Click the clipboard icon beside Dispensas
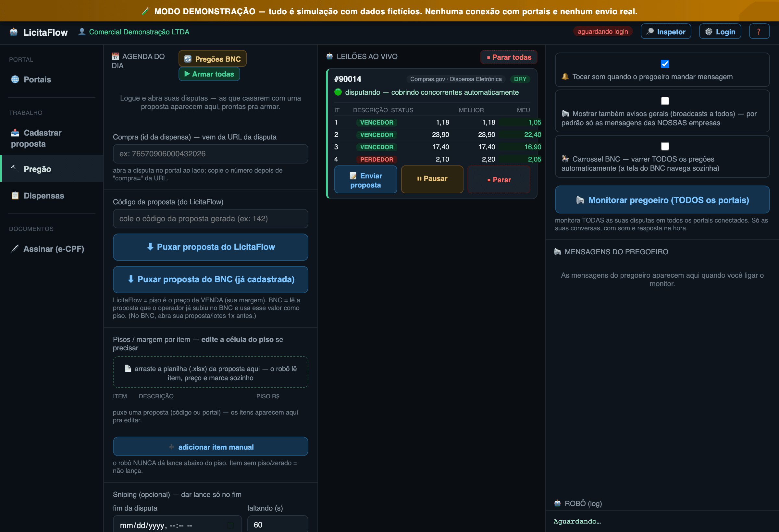The width and height of the screenshot is (779, 532). (15, 196)
